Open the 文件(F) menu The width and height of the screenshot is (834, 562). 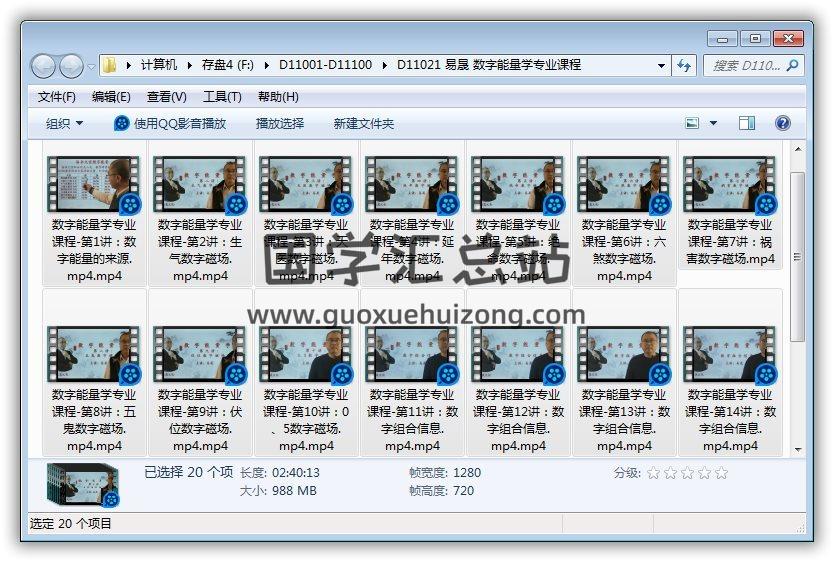(x=56, y=97)
